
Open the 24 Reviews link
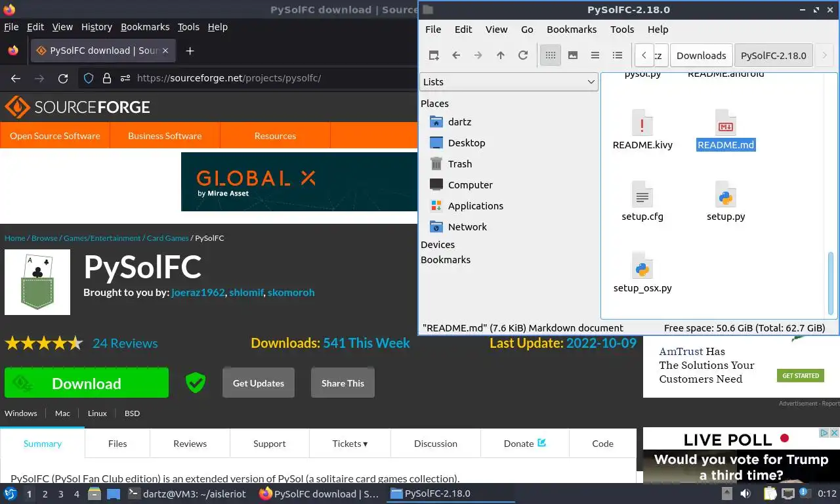pos(125,343)
